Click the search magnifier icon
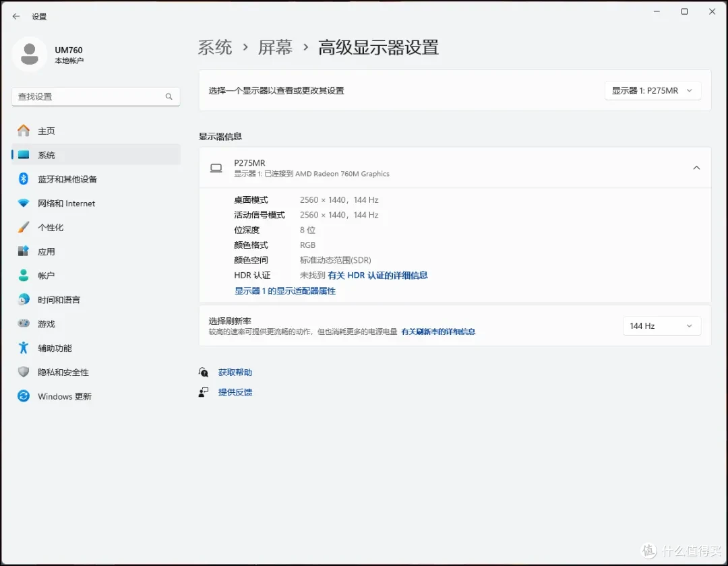 pos(169,96)
